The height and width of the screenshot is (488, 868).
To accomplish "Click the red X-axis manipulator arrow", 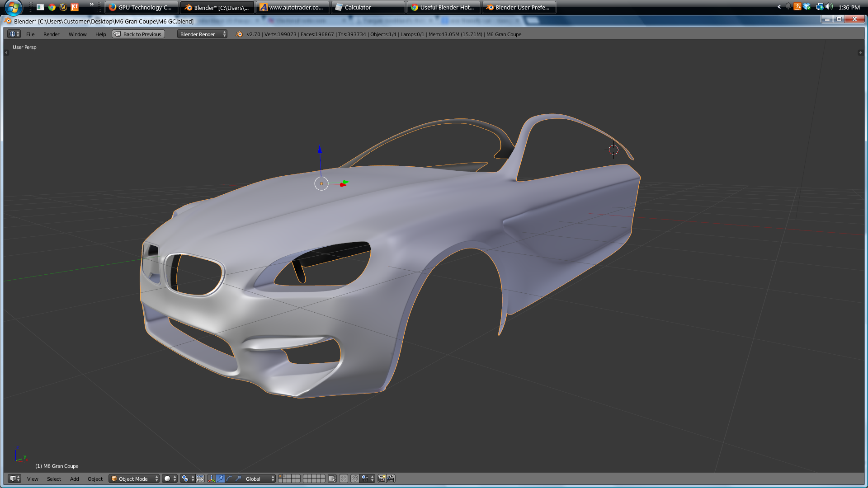I will (x=343, y=185).
